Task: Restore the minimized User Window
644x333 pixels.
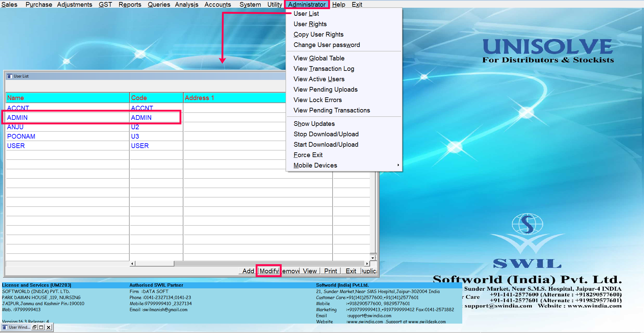Action: [34, 327]
